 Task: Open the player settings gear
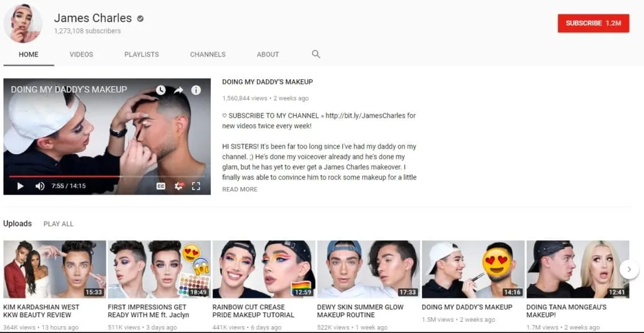click(179, 186)
